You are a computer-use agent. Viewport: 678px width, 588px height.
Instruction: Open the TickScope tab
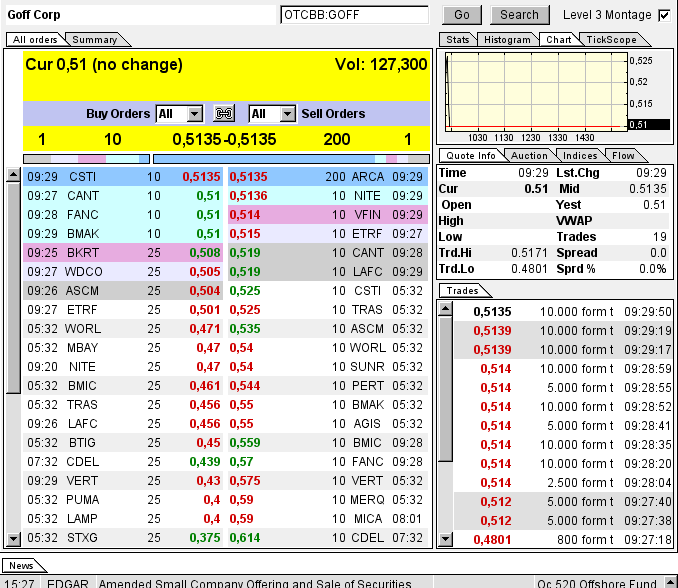(611, 39)
